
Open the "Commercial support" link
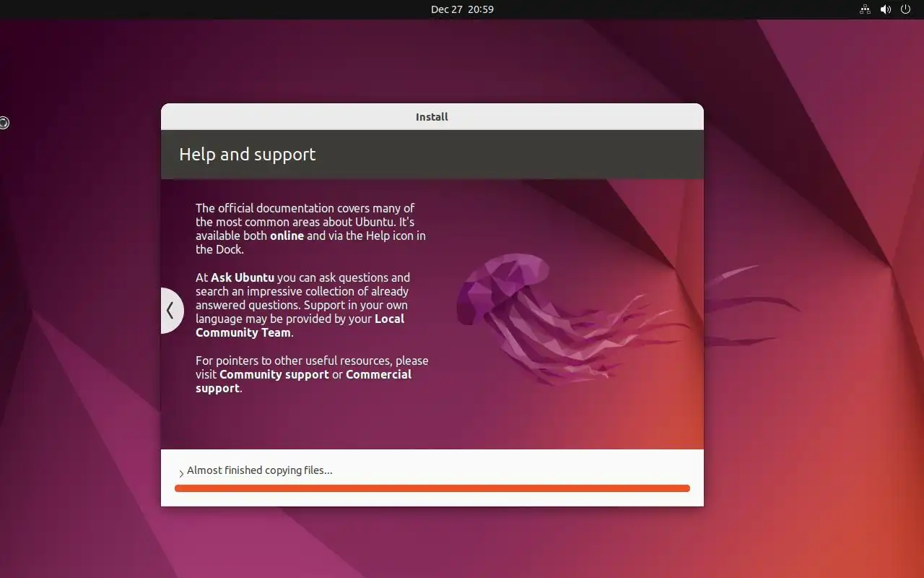click(x=303, y=381)
